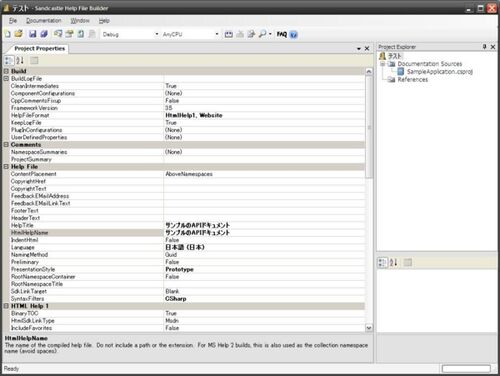The width and height of the screenshot is (500, 376).
Task: Click the FAQ toolbar button
Action: (x=282, y=34)
